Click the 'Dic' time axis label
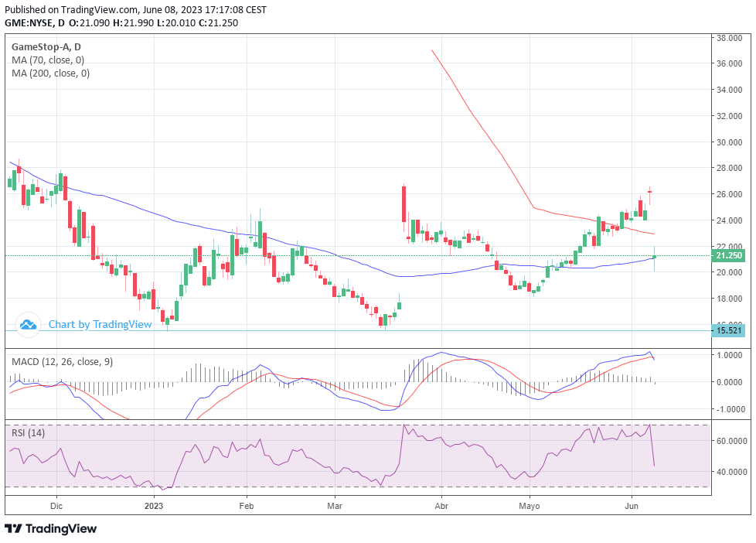The height and width of the screenshot is (543, 756). (x=56, y=506)
